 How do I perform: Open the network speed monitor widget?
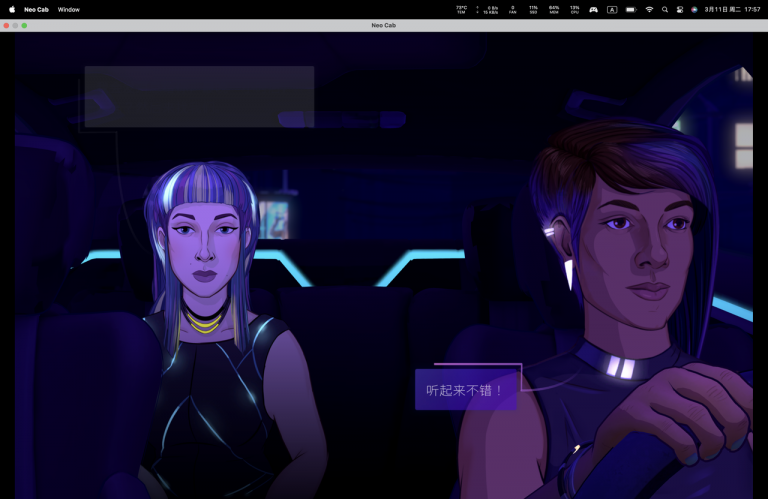(488, 10)
